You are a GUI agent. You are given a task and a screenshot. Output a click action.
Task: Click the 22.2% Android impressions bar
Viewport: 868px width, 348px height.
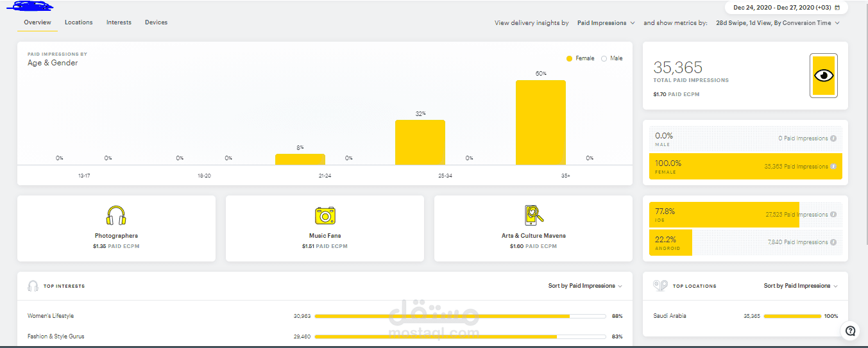click(670, 242)
